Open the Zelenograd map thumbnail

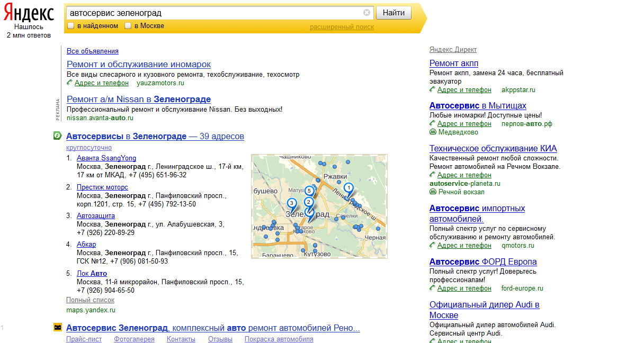pyautogui.click(x=319, y=206)
